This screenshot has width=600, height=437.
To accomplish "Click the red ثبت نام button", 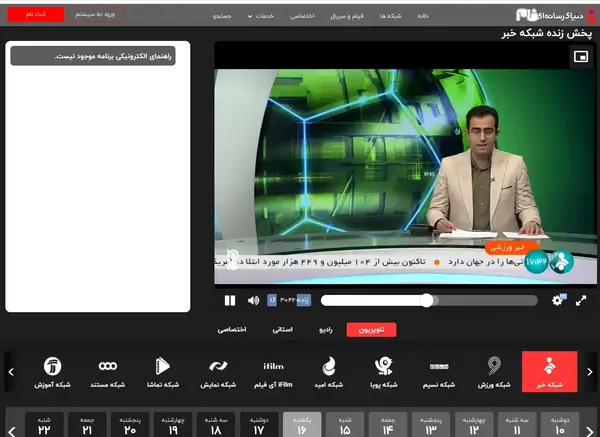I will [x=36, y=15].
